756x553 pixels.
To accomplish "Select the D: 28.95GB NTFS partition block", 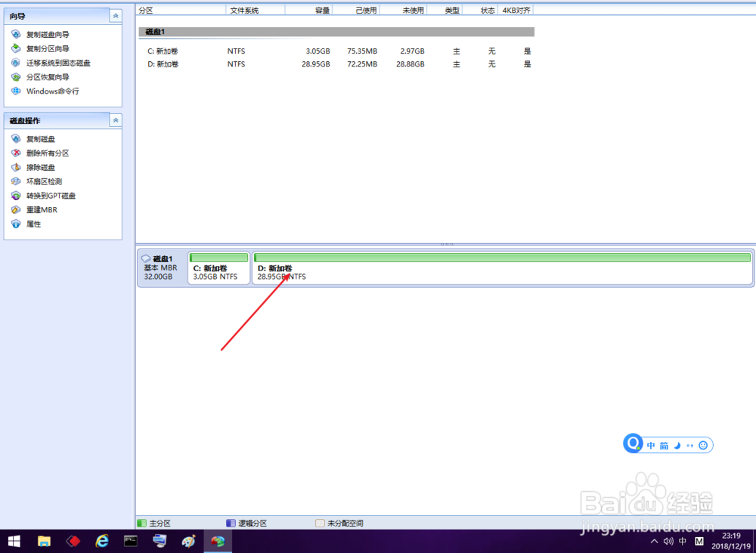I will (x=503, y=268).
